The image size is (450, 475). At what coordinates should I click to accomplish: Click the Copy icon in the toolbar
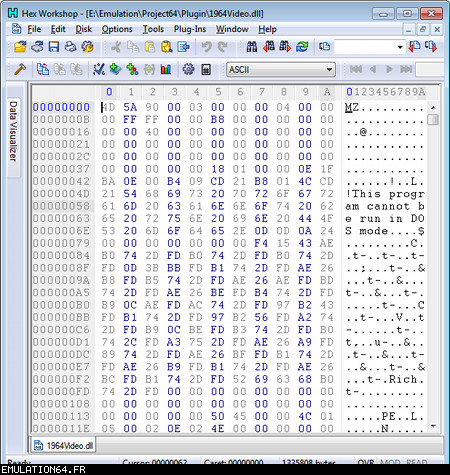(x=133, y=47)
